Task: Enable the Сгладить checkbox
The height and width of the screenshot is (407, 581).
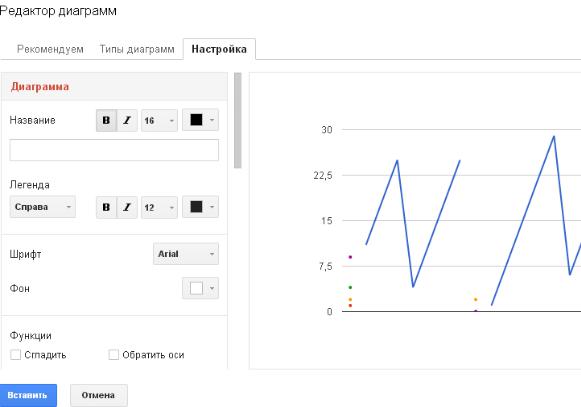Action: click(x=15, y=355)
